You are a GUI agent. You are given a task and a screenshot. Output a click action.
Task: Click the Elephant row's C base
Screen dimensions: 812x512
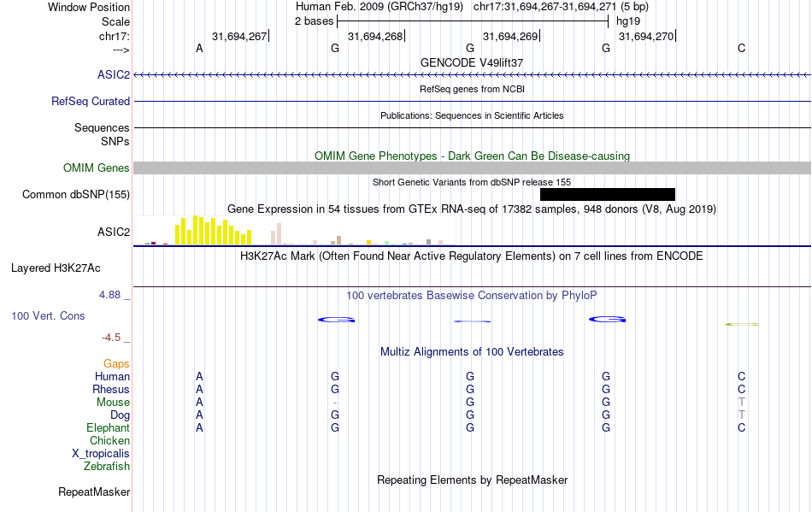pyautogui.click(x=742, y=427)
